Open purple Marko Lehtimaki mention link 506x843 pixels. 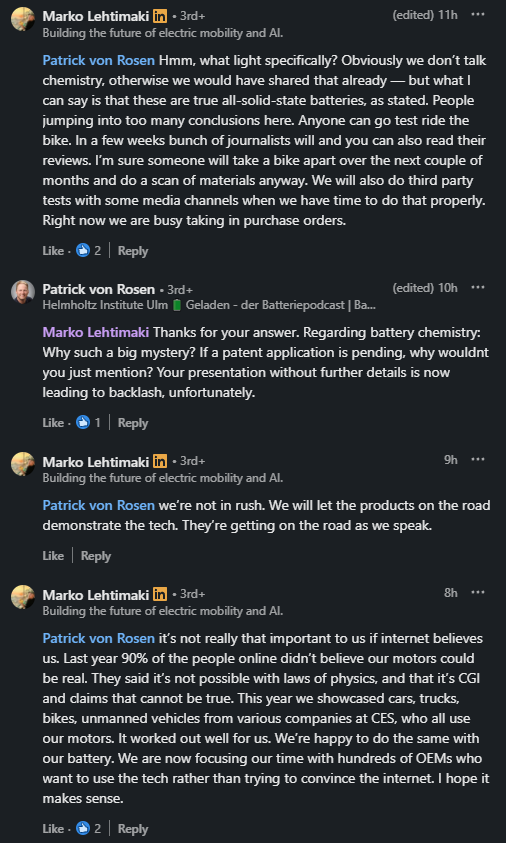pos(96,332)
